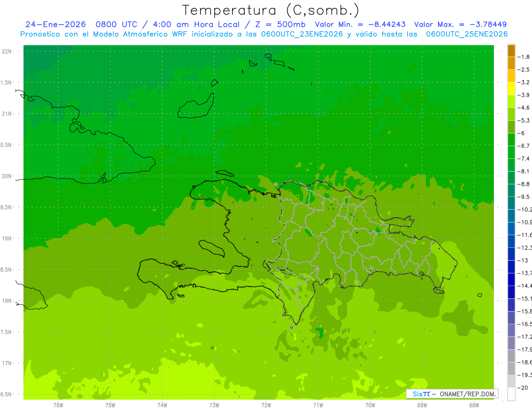Click the '74W' longitude label
Image resolution: width=532 pixels, height=411 pixels.
click(162, 405)
